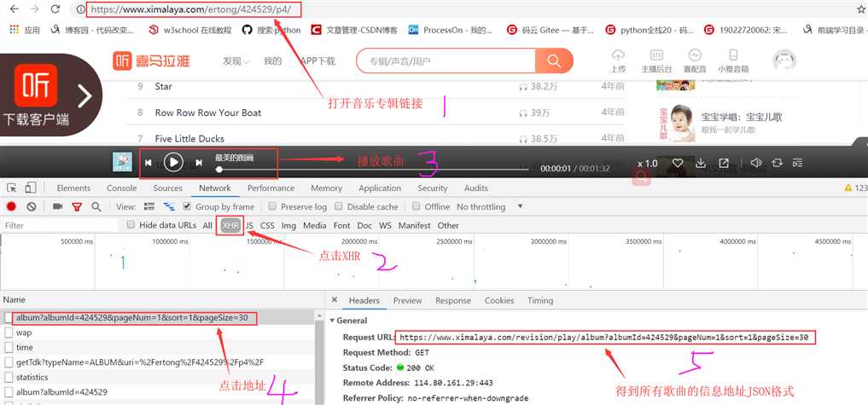
Task: Download the current track from player
Action: 700,163
